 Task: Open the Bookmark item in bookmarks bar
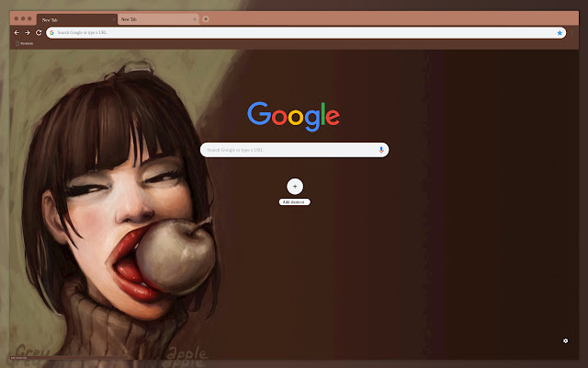tap(25, 43)
